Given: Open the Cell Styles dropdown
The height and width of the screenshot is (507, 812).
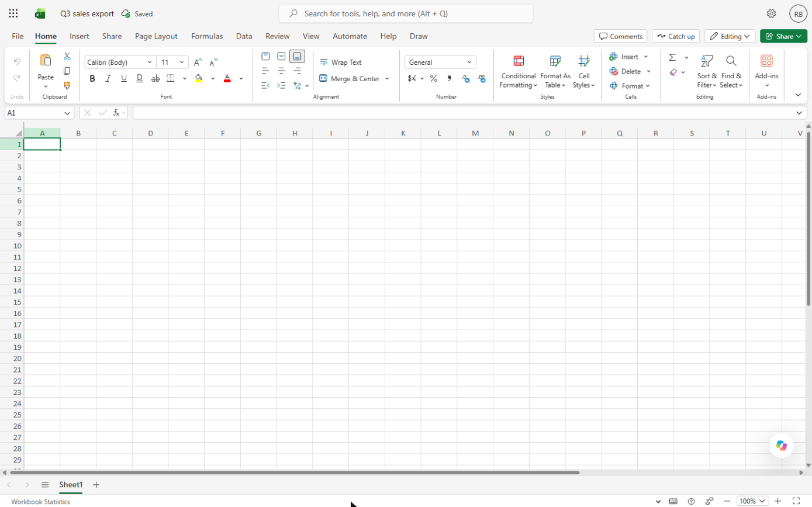Looking at the screenshot, I should pos(584,72).
